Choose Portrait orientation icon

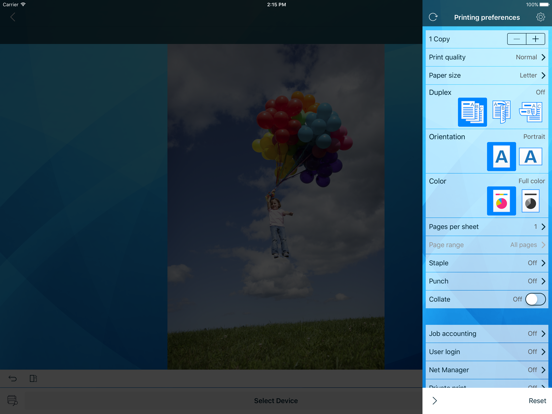[x=501, y=157]
